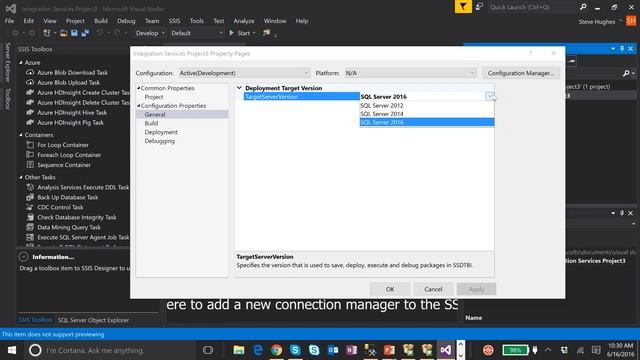Select Check Database Integrity Task
Viewport: 640px width, 360px height.
coord(77,218)
